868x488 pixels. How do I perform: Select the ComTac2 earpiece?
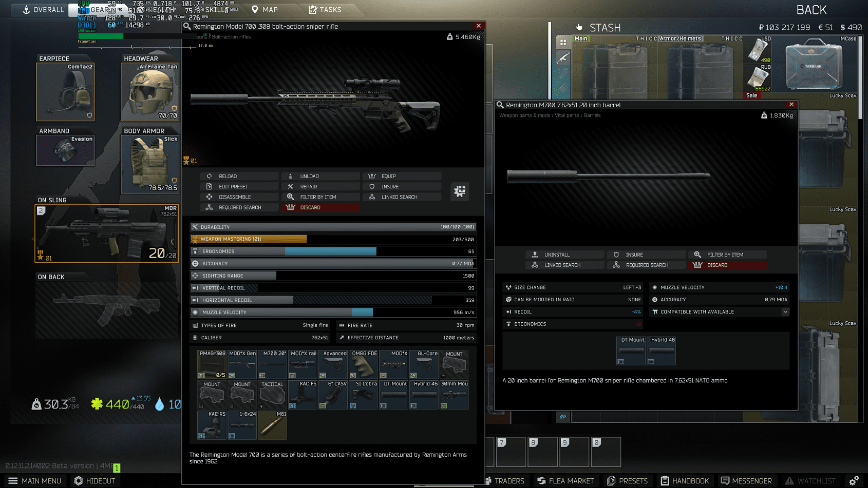coord(65,92)
